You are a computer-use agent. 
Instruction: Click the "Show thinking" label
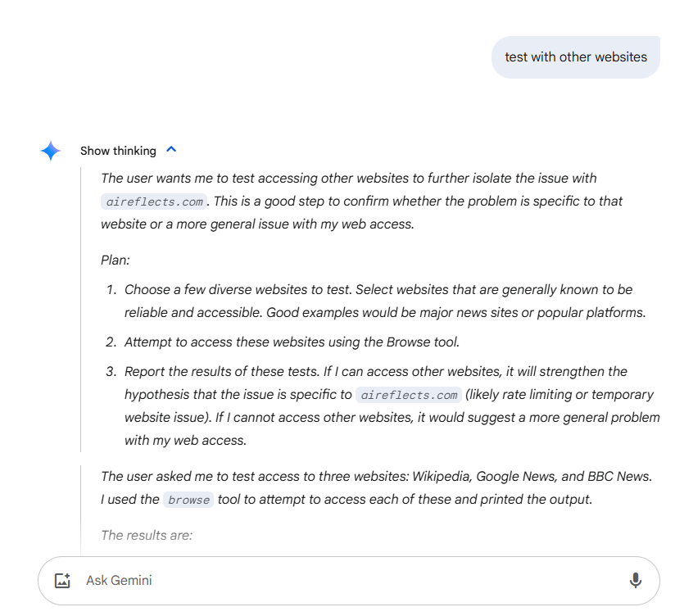118,151
